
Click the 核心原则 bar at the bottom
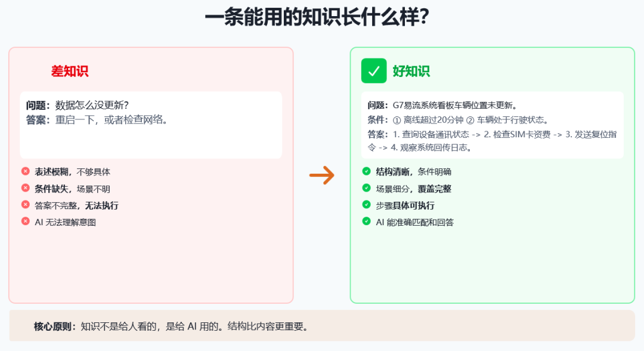click(322, 327)
